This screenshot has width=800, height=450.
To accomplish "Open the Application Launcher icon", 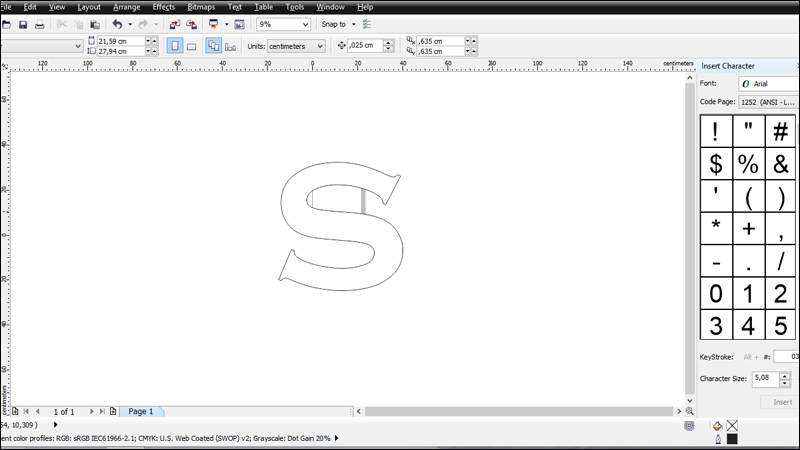I will [x=213, y=24].
